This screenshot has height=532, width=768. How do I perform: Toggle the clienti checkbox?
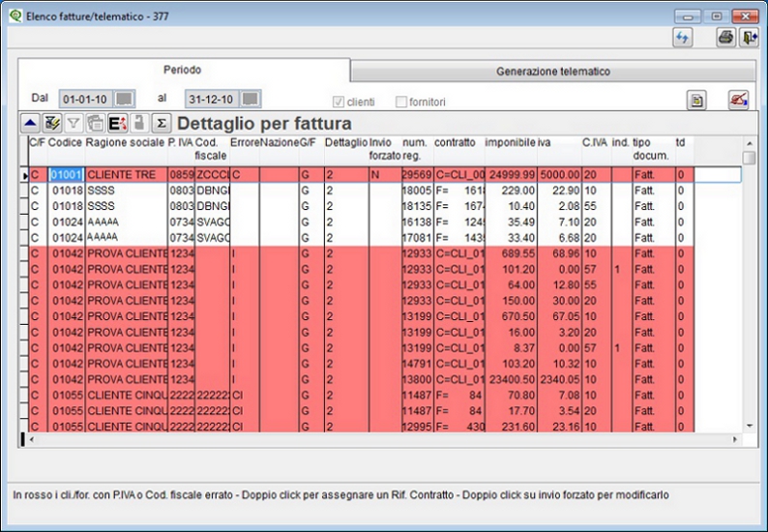pyautogui.click(x=339, y=102)
